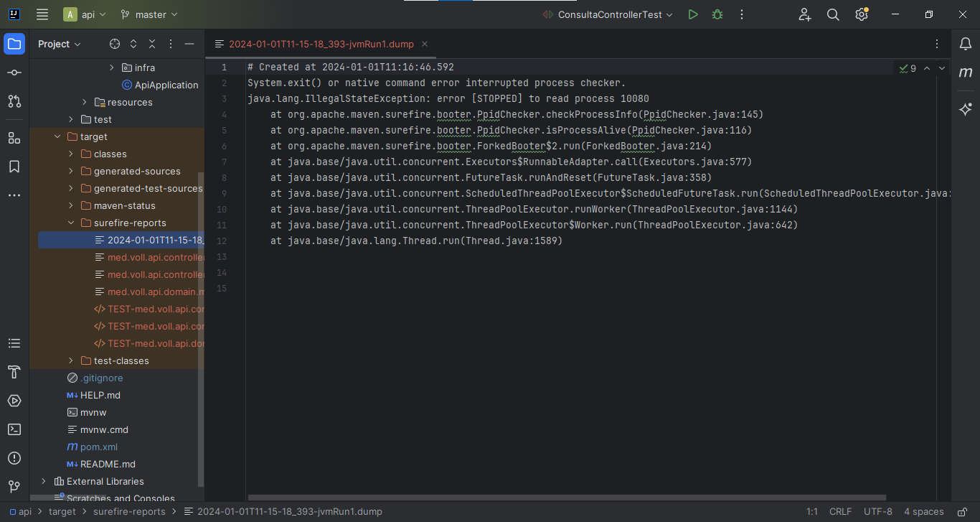Collapse the target folder
Viewport: 980px width, 522px height.
click(x=57, y=136)
